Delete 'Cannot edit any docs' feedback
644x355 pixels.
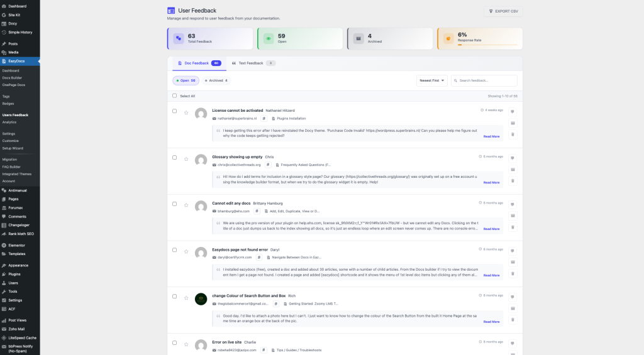click(x=512, y=227)
